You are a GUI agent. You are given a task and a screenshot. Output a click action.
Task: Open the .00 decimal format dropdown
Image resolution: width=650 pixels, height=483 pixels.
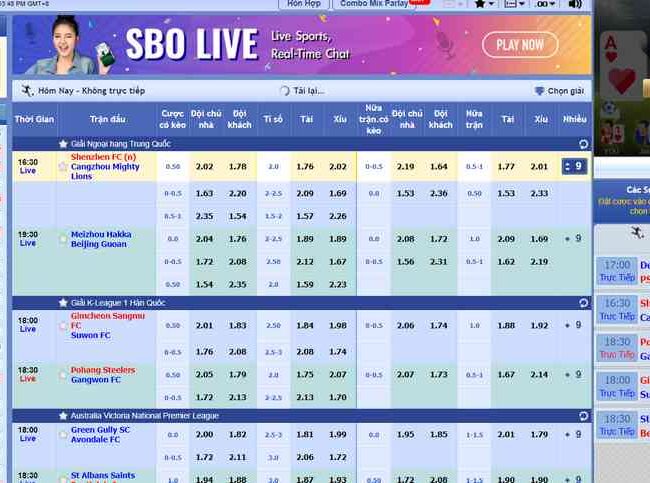(545, 4)
